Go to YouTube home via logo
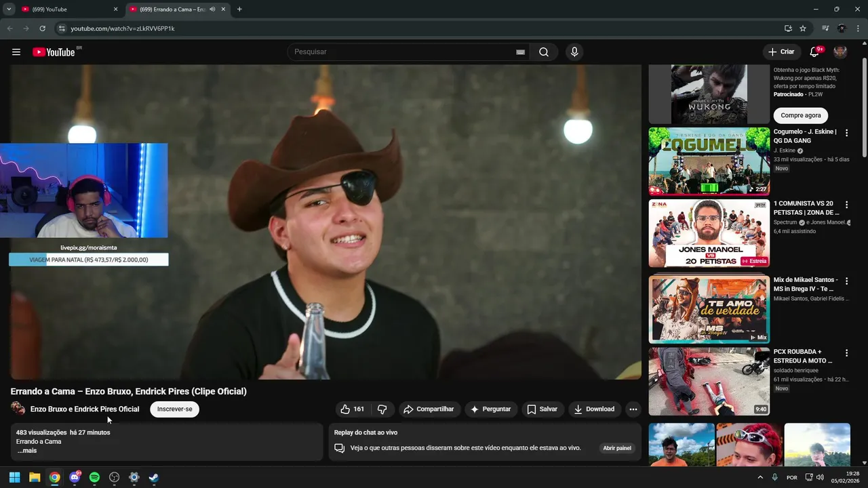868x488 pixels. click(x=54, y=52)
